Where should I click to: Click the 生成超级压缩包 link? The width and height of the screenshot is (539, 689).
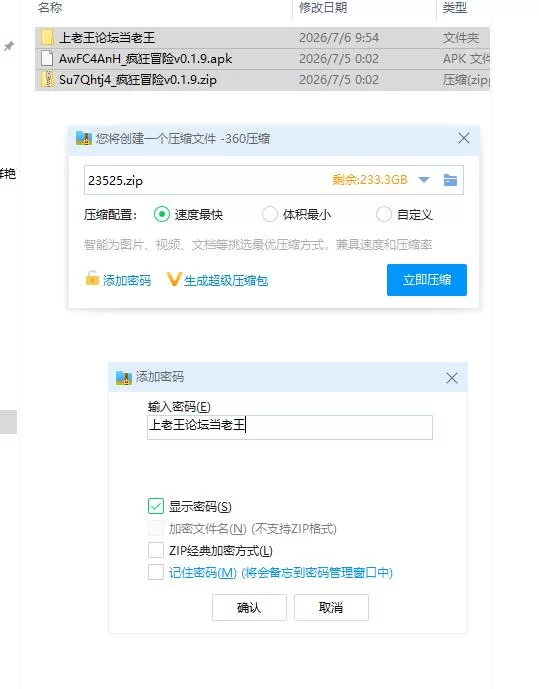click(x=226, y=280)
